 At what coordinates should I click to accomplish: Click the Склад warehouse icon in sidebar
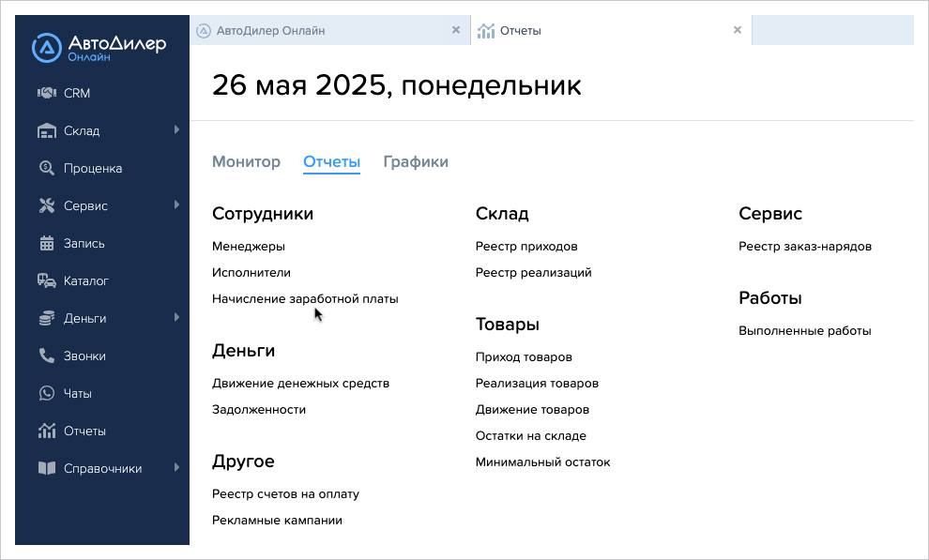point(47,130)
